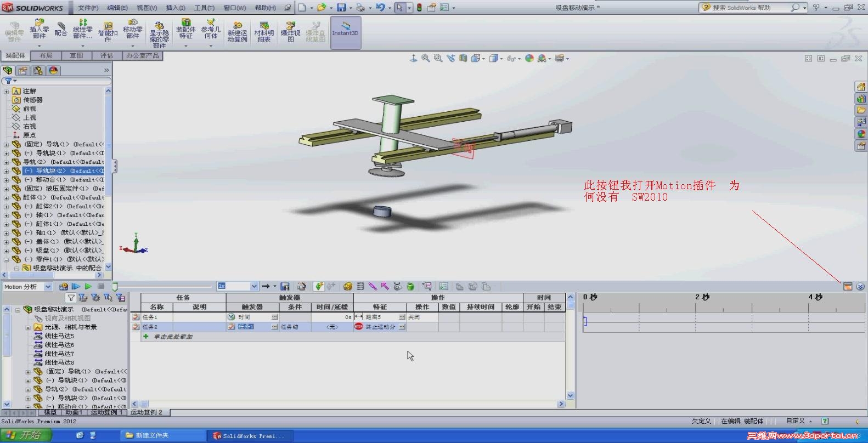Click the Undo arrow icon
The height and width of the screenshot is (443, 868).
pos(380,8)
